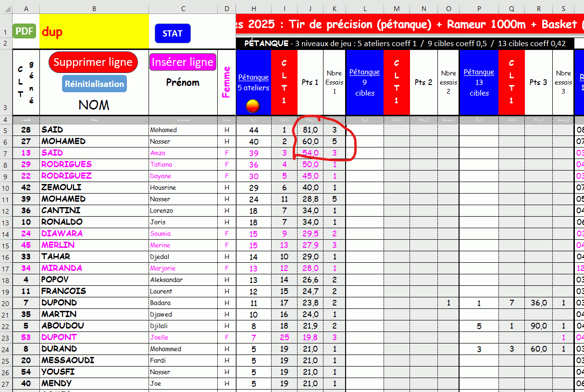The height and width of the screenshot is (392, 584).
Task: Click the Insérer ligne button
Action: (183, 62)
